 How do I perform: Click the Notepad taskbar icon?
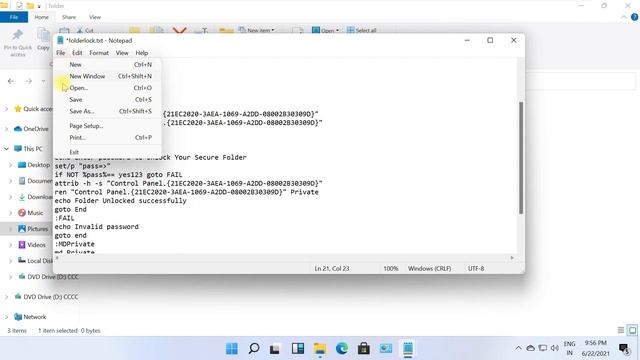point(408,349)
